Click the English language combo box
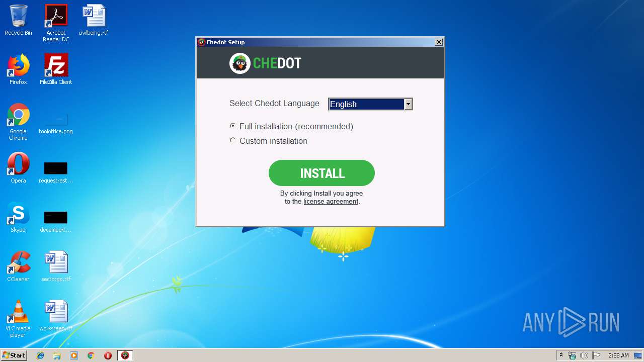The height and width of the screenshot is (362, 644). [370, 104]
